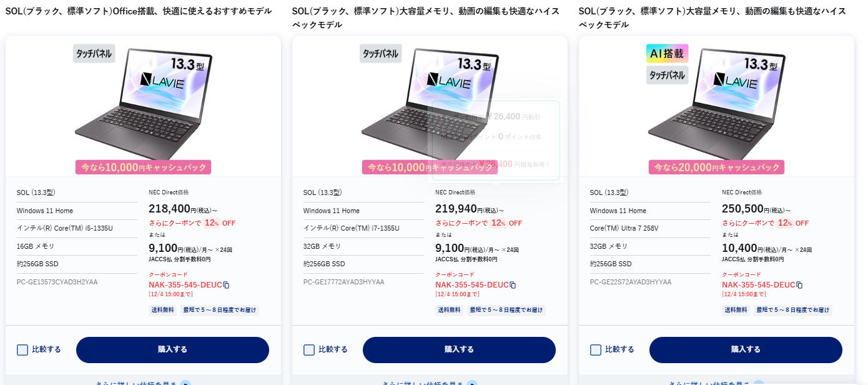
Task: Click 10,000円 cashback banner on first product
Action: pyautogui.click(x=143, y=167)
